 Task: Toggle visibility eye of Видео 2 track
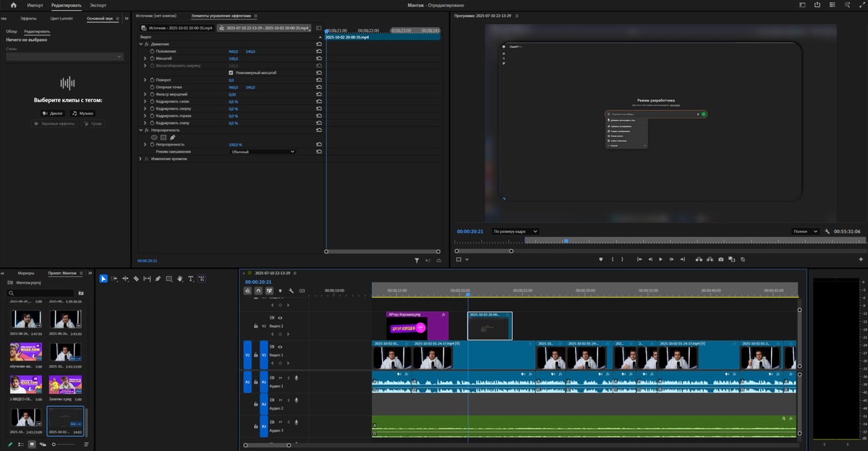280,317
